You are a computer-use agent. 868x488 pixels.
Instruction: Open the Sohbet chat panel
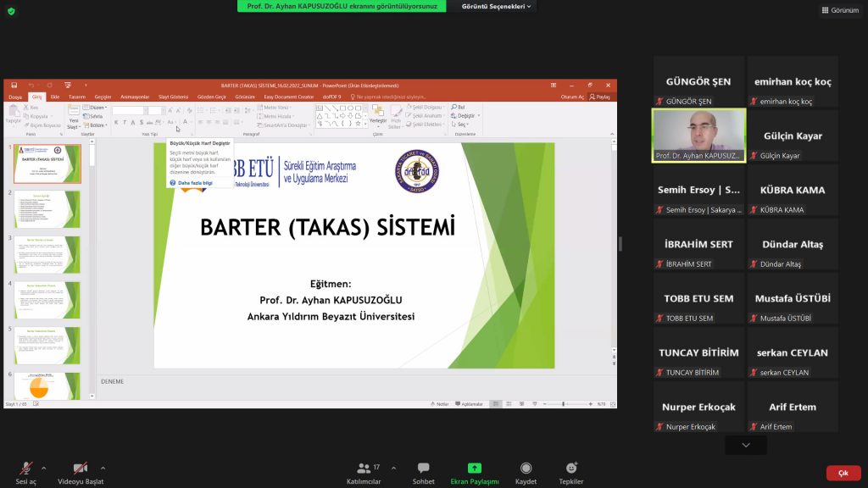click(x=423, y=469)
